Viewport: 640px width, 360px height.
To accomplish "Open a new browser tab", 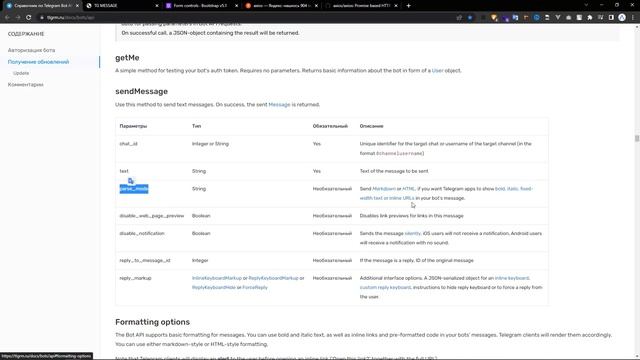I will (x=408, y=6).
